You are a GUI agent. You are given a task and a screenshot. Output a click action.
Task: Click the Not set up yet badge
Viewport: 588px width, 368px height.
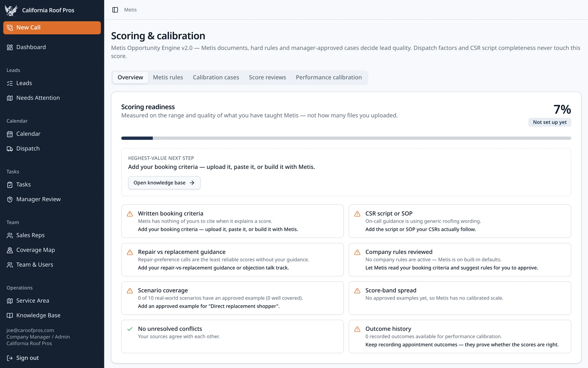pos(550,122)
